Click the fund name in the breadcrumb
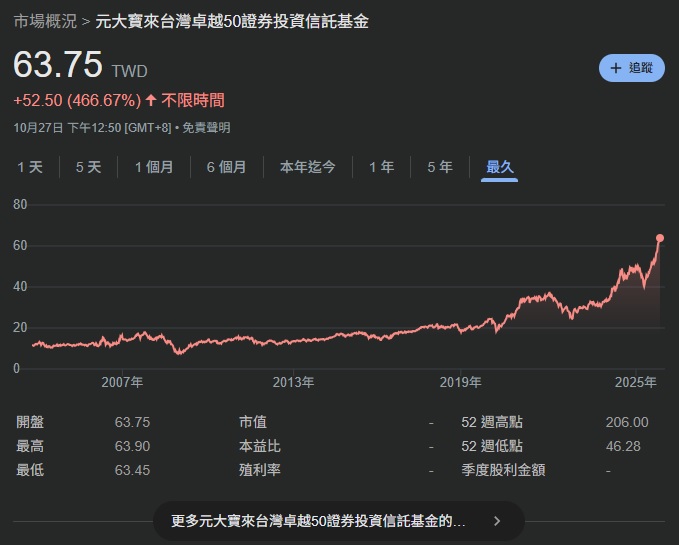Screen dimensions: 679x545 [x=231, y=21]
